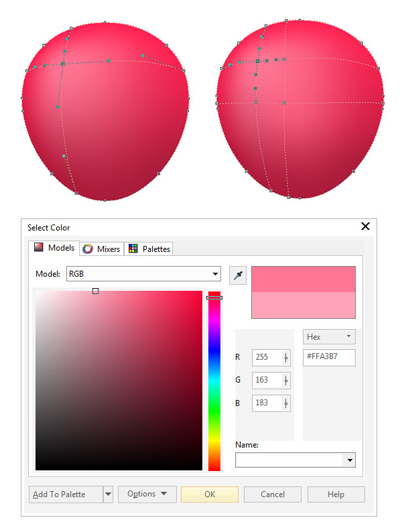402x532 pixels.
Task: Select the center mesh node on right shape
Action: (284, 103)
